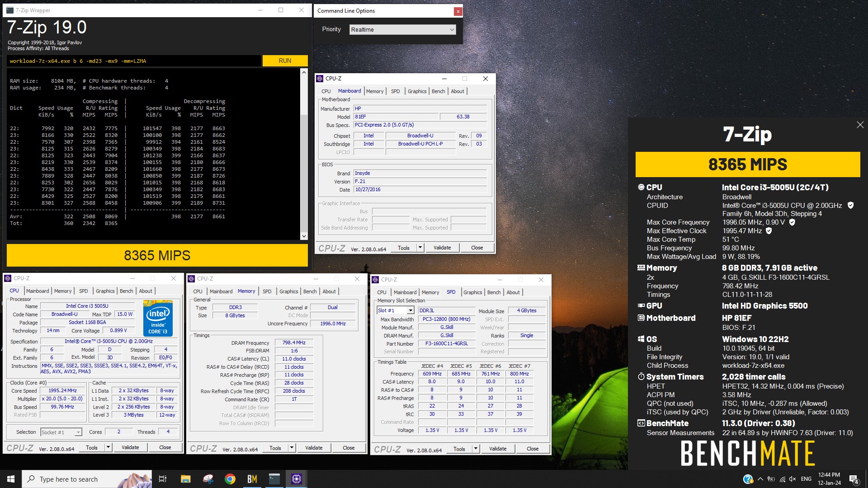
Task: Click console scrollbar up arrow in 7-Zip Wrapper
Action: [x=304, y=72]
